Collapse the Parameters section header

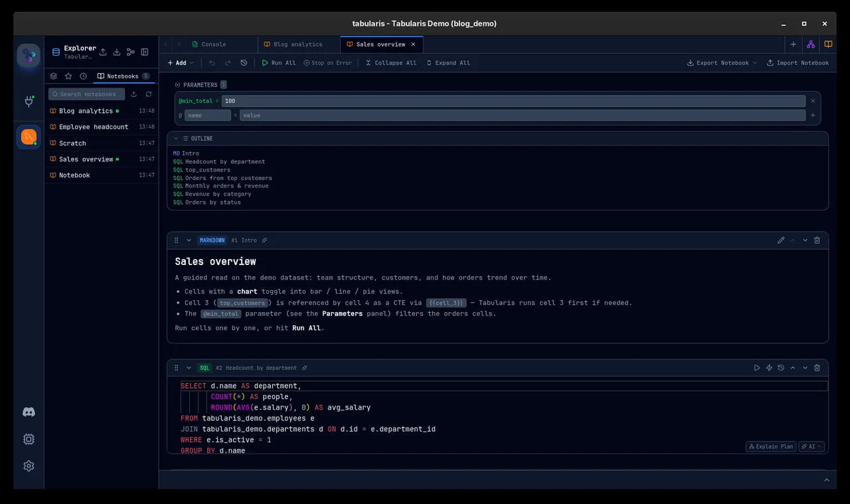point(200,85)
